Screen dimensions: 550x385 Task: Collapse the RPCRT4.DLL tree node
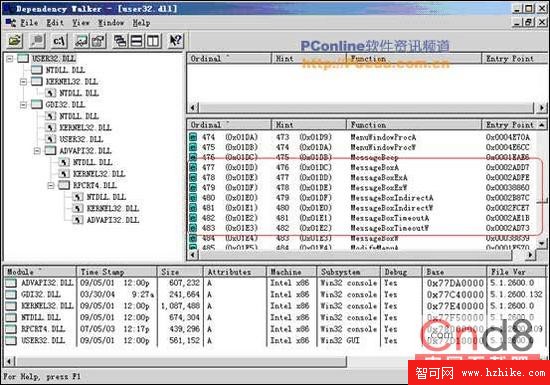(x=51, y=185)
